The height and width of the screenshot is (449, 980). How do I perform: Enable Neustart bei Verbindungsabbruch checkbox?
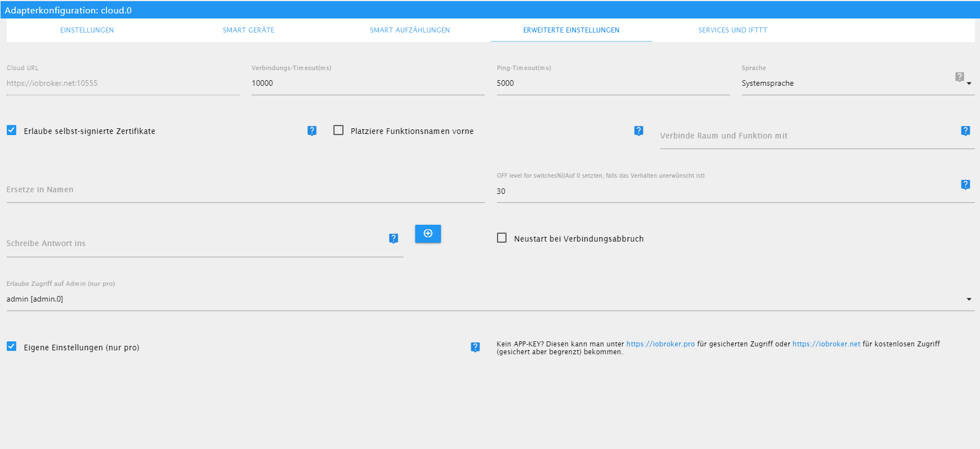point(502,238)
